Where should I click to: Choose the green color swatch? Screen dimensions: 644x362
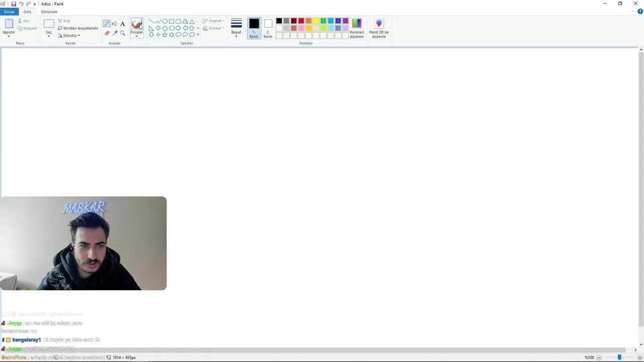click(323, 21)
